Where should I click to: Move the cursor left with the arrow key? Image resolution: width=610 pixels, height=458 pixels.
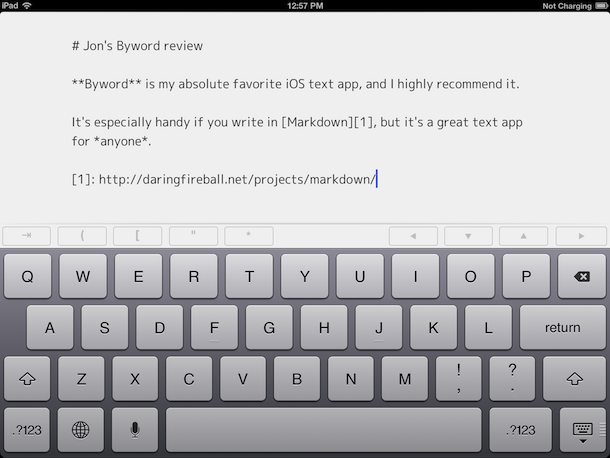[413, 236]
